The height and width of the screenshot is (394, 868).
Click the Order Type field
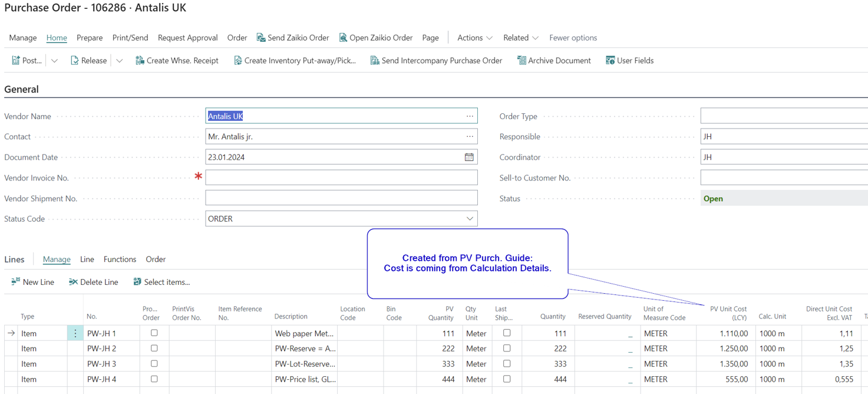[x=784, y=116]
